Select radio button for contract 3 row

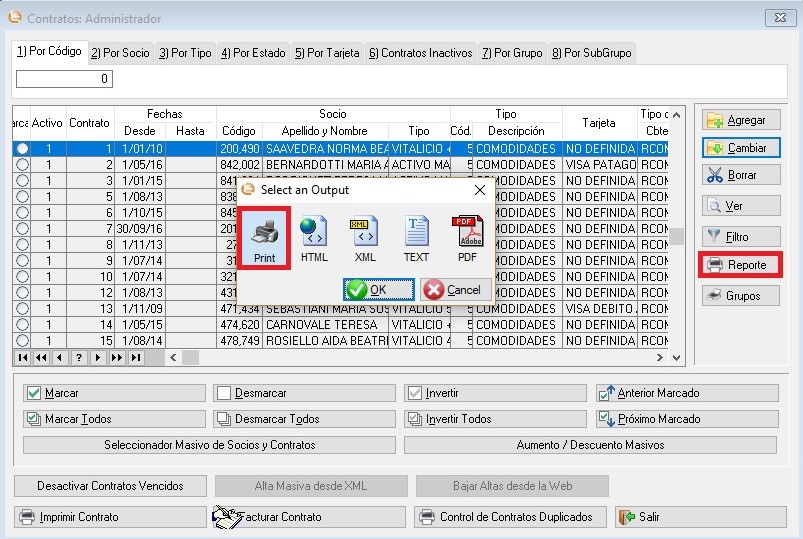pyautogui.click(x=21, y=181)
